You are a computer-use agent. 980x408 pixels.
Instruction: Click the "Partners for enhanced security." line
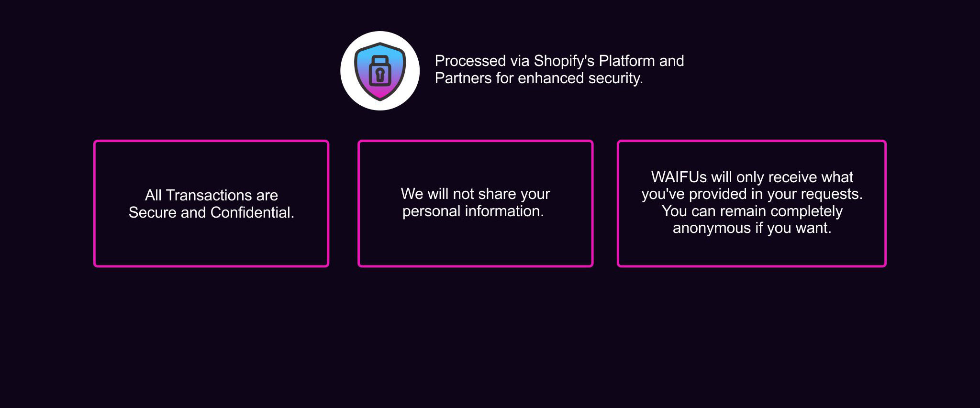click(538, 78)
